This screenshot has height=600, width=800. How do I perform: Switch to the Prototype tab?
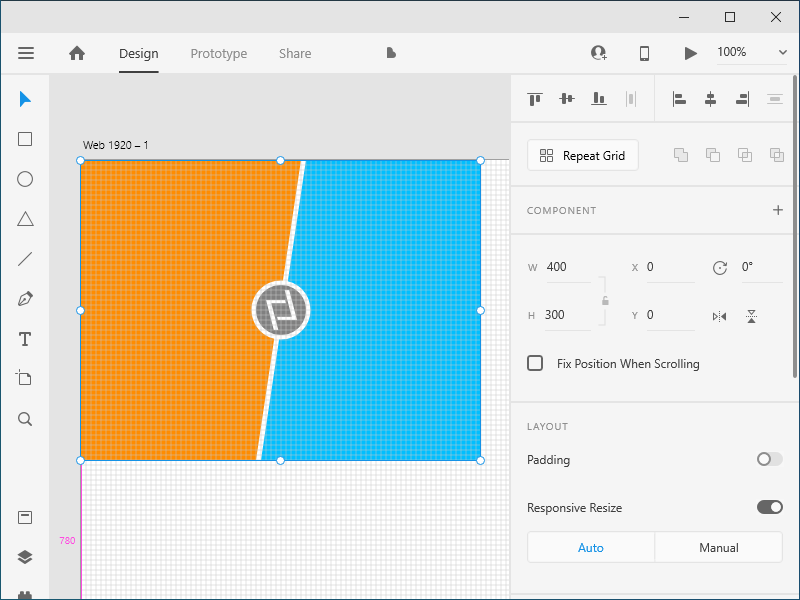218,54
